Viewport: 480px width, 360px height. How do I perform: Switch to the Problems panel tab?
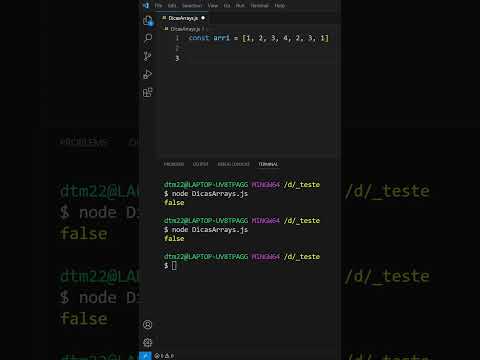174,164
